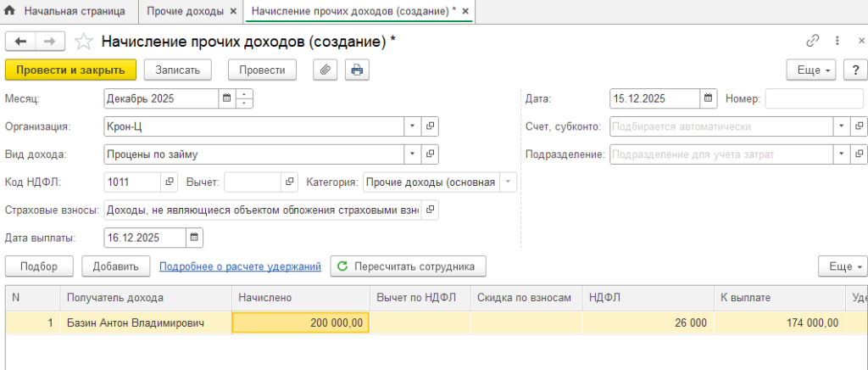
Task: Open НДФЛ code 1011 selection icon
Action: tap(170, 182)
